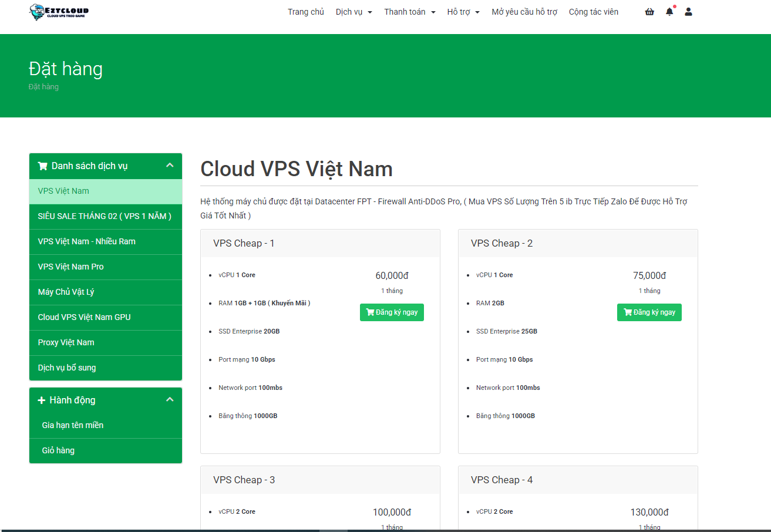Register for VPS Cheap - 1 plan
Screen dimensions: 771x532
click(392, 312)
